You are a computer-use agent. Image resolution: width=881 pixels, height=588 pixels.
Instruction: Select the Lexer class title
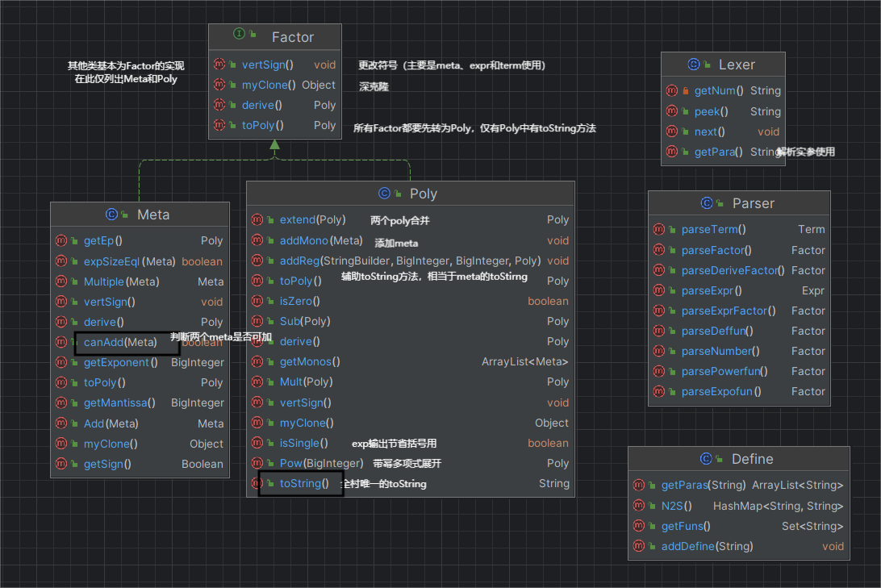(x=737, y=65)
